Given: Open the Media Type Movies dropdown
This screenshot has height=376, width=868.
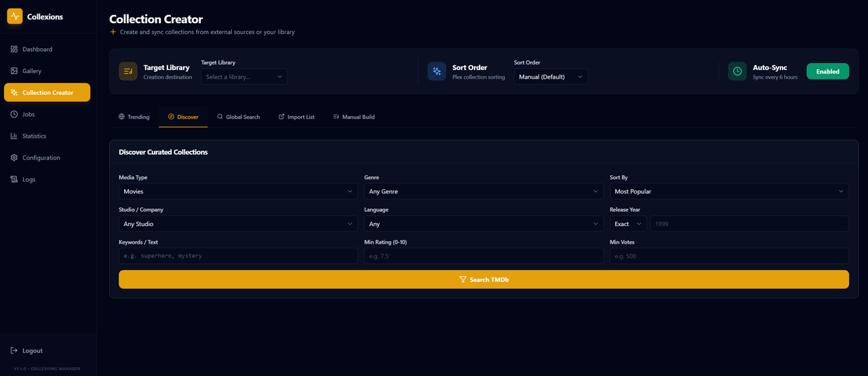Looking at the screenshot, I should (x=238, y=191).
